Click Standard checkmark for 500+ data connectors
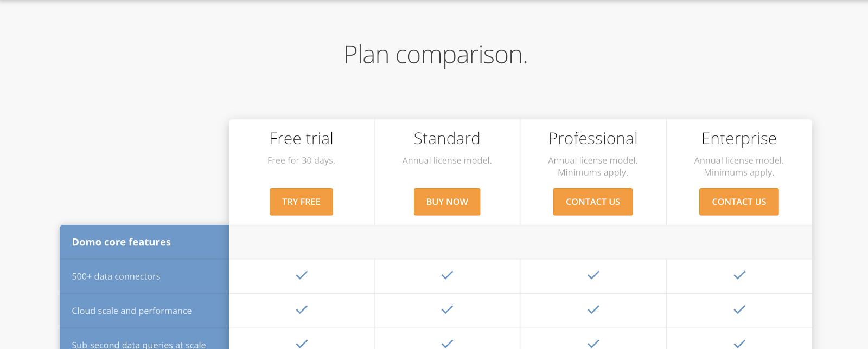Screen dimensions: 868x349 [x=447, y=275]
